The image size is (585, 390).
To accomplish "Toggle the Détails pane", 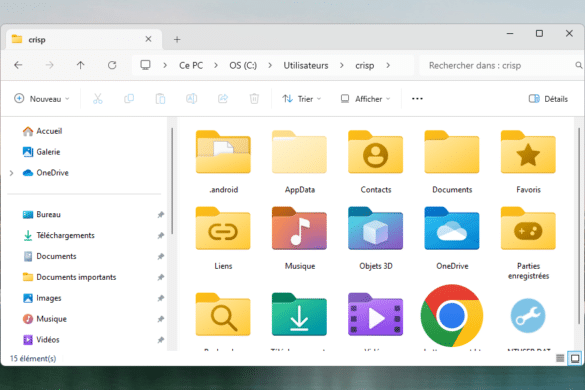I will pos(548,99).
